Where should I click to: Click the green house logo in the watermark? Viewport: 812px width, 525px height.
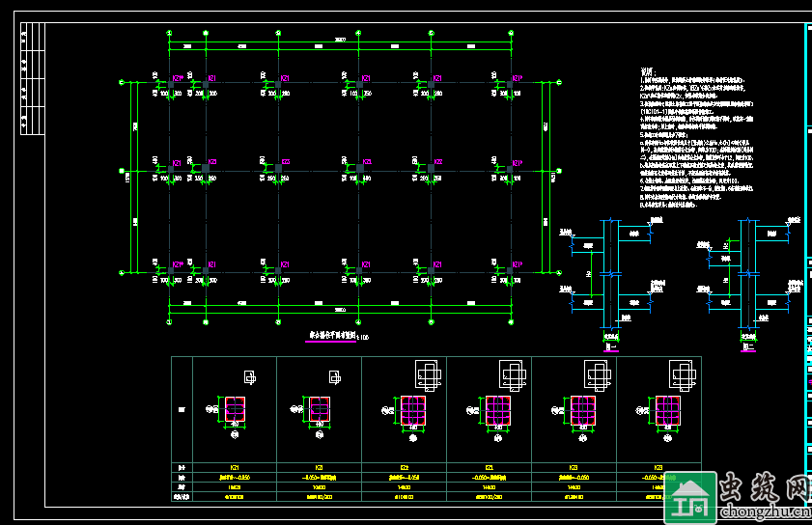click(x=689, y=497)
